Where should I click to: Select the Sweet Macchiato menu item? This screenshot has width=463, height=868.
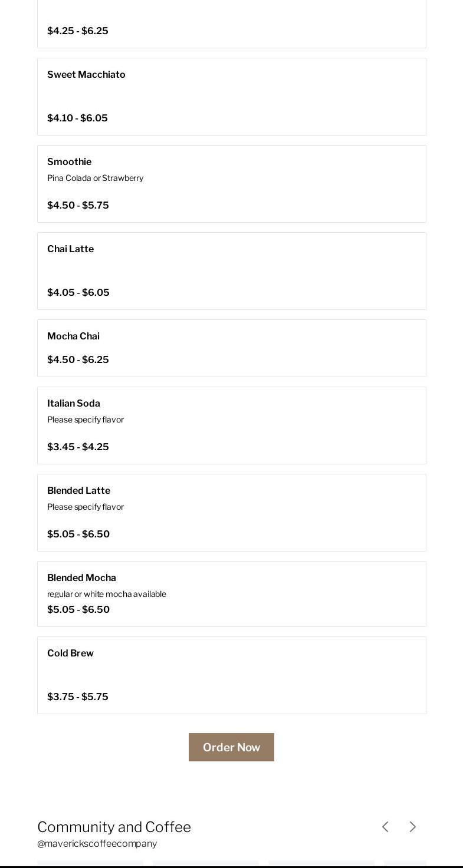[x=232, y=97]
